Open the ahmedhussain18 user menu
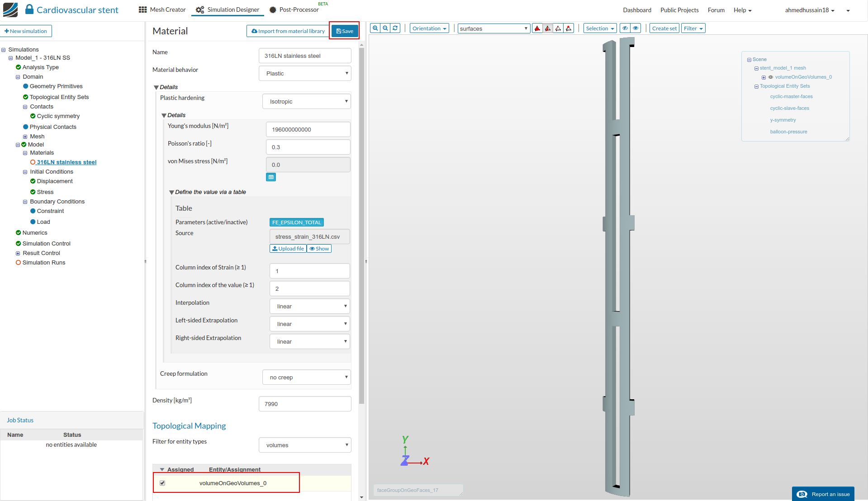Image resolution: width=868 pixels, height=501 pixels. (x=810, y=10)
